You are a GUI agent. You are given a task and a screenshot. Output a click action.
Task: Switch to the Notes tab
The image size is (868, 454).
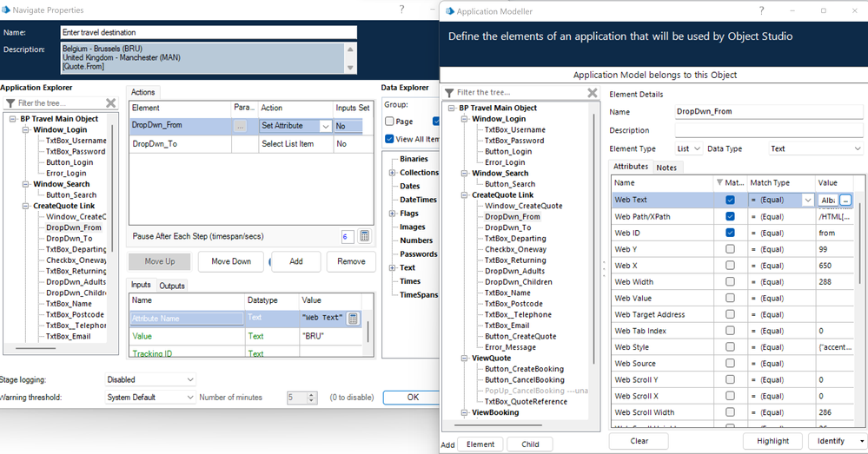(667, 167)
